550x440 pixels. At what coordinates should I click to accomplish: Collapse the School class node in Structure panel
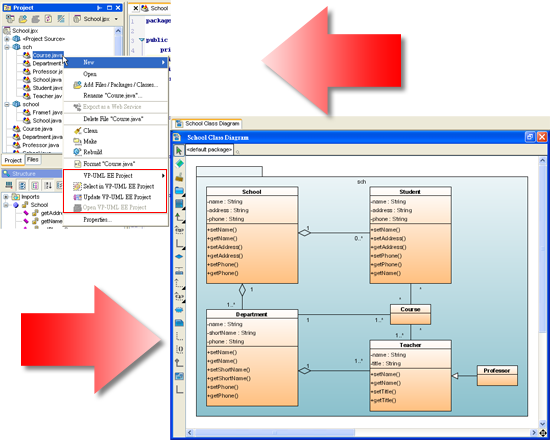6,205
